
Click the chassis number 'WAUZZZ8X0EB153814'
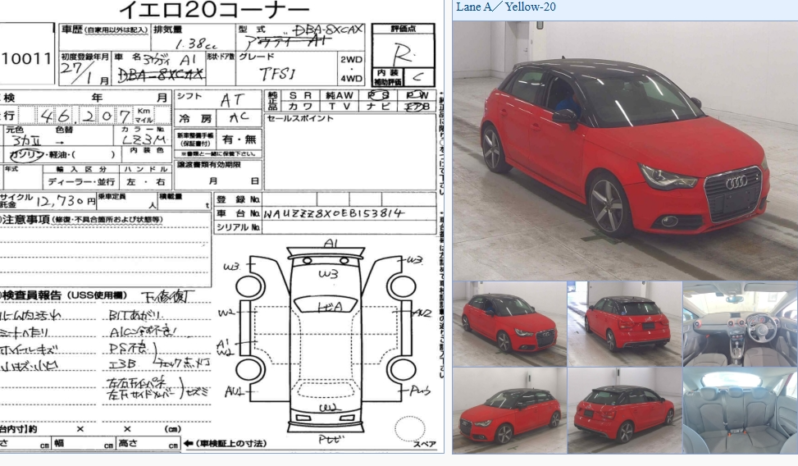pyautogui.click(x=333, y=214)
